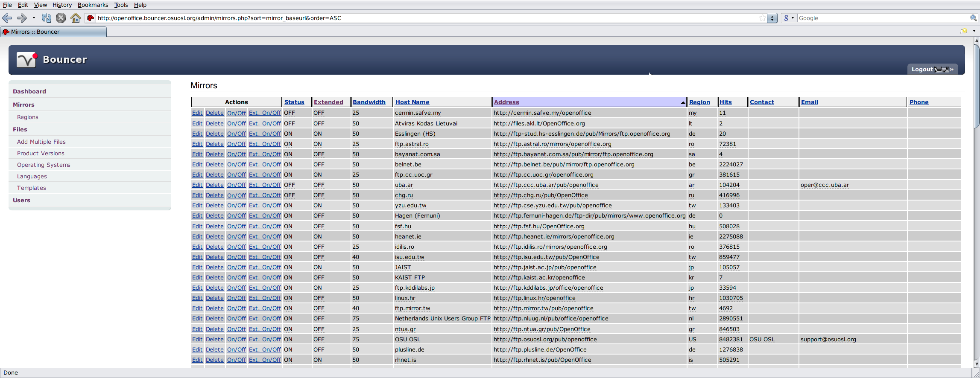
Task: Open Languages in the sidebar
Action: (32, 176)
